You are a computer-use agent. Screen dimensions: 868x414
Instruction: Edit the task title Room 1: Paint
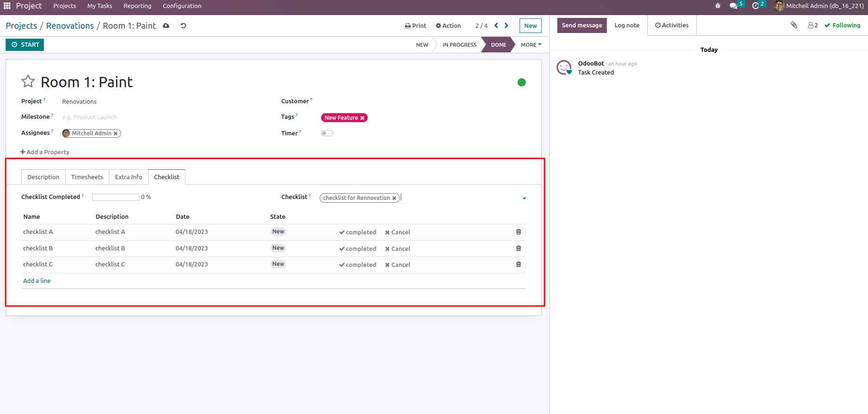[87, 82]
